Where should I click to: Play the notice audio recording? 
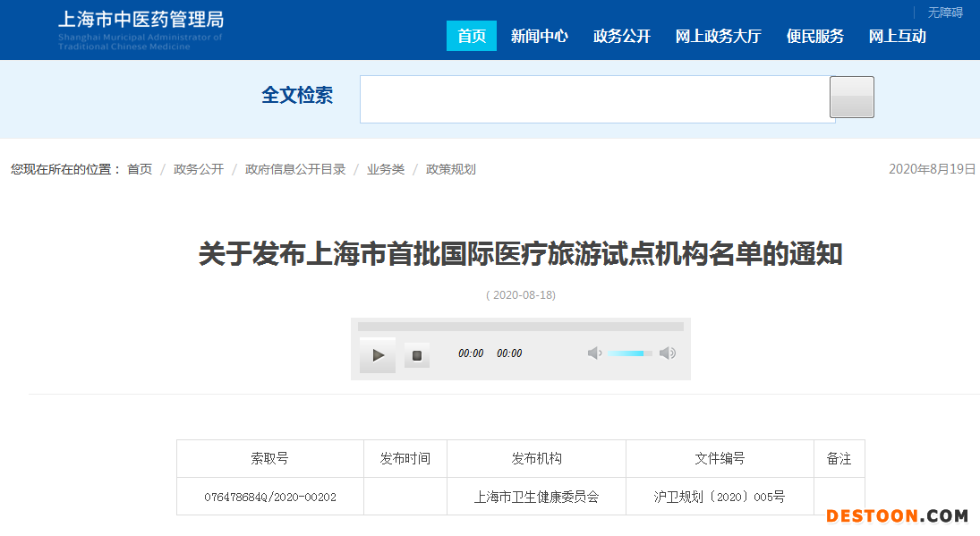[378, 355]
